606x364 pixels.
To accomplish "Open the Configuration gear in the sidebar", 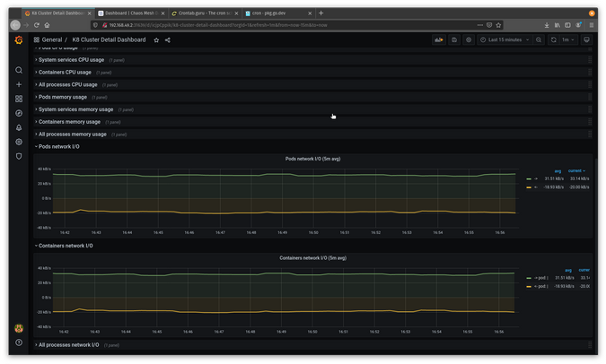I will coord(19,142).
